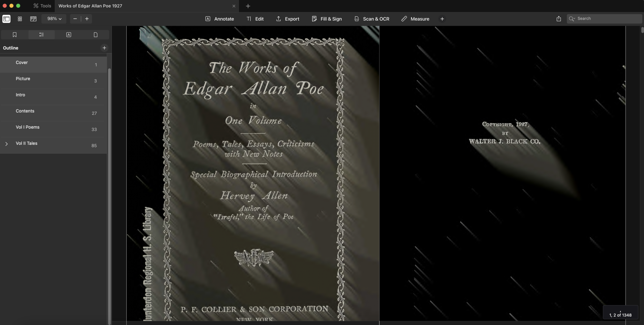Add a new outline entry
The image size is (644, 325).
[x=104, y=48]
